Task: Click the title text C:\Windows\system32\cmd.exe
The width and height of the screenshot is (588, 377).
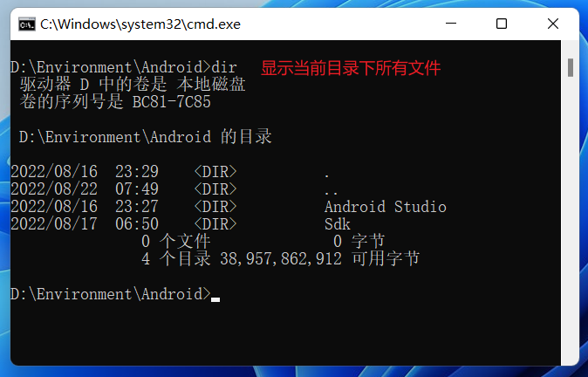Action: pos(140,24)
